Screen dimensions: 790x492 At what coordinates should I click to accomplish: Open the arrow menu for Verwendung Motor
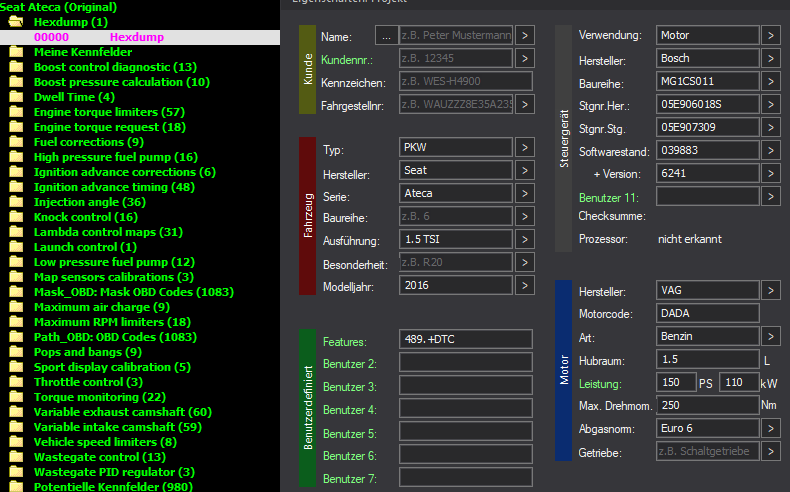[770, 35]
